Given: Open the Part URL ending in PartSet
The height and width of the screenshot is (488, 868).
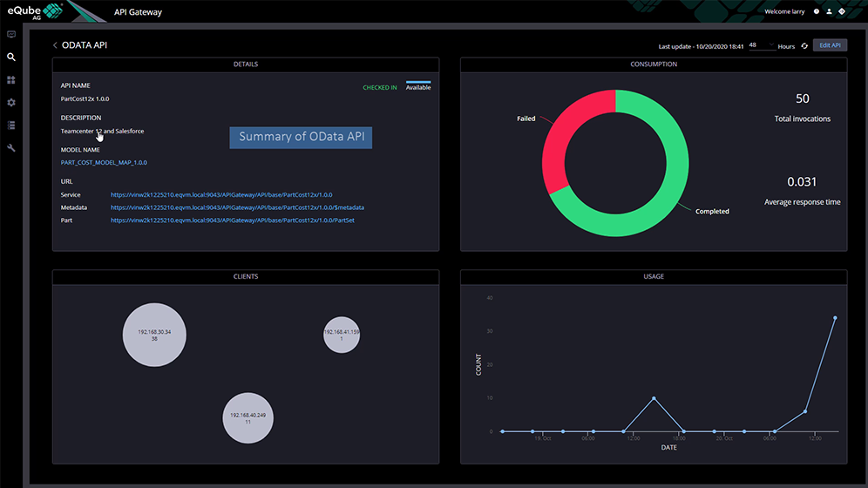Looking at the screenshot, I should [233, 220].
